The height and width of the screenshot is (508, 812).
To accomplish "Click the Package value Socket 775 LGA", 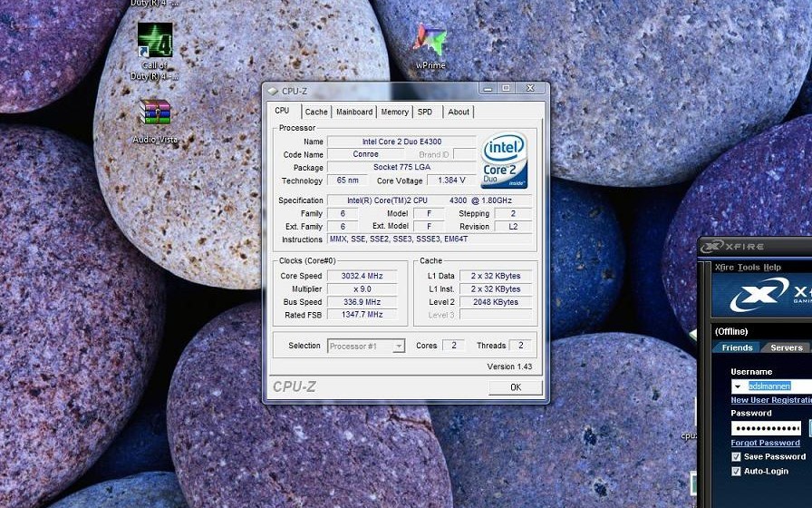I will pyautogui.click(x=401, y=168).
